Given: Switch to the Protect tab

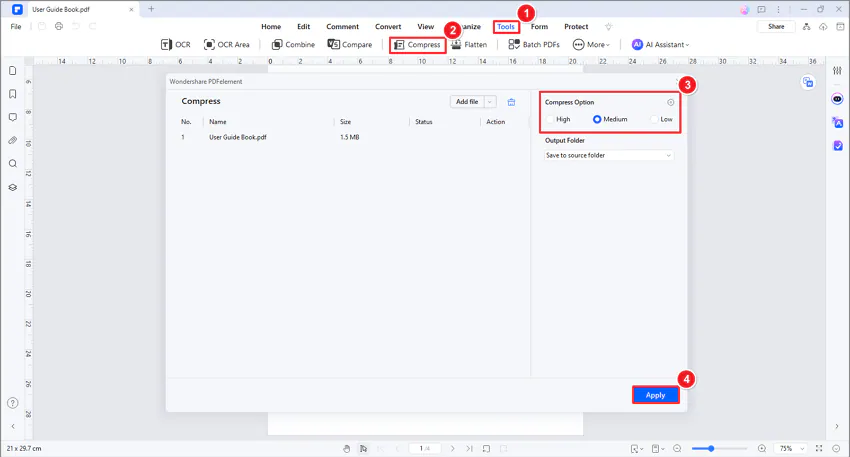Looking at the screenshot, I should [576, 27].
